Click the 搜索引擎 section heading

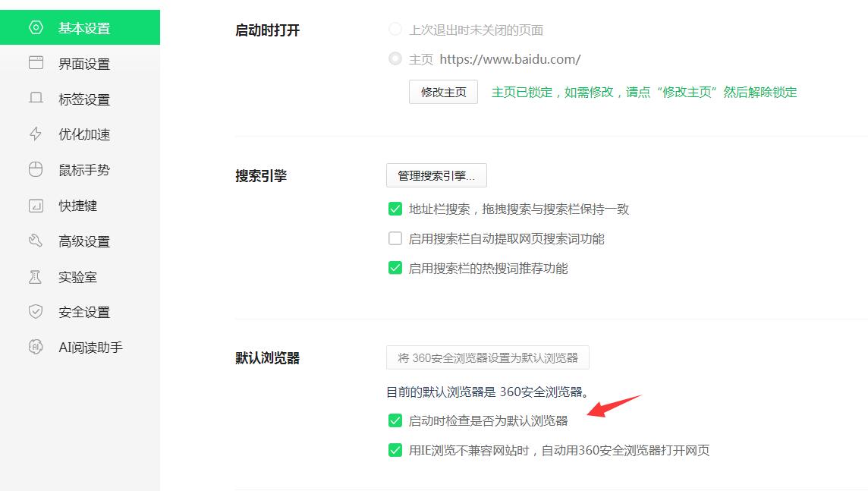[x=261, y=176]
